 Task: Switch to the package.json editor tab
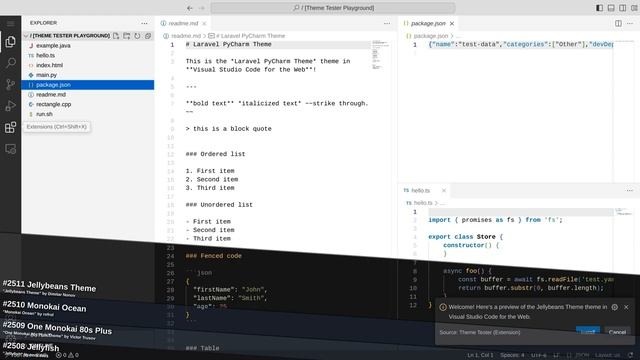pos(428,23)
